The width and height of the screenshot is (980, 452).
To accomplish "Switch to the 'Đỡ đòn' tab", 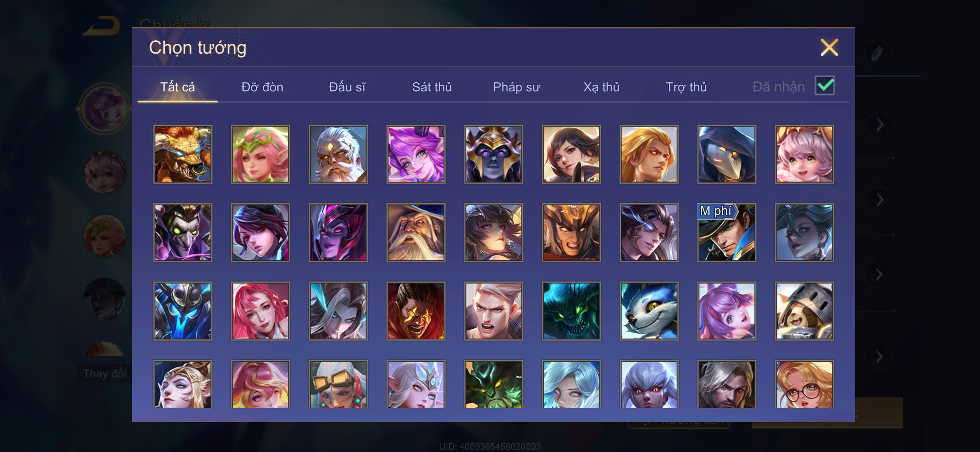I will click(262, 87).
